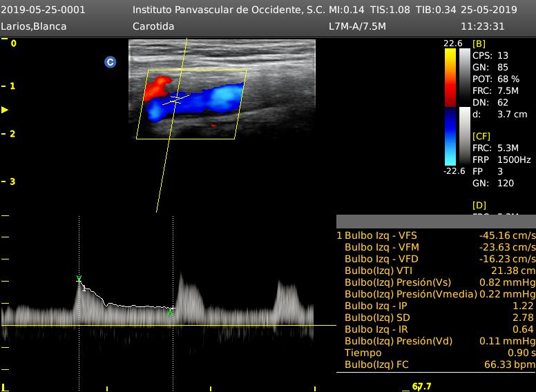Click the red-yellow color velocity scale bar
The image size is (536, 392).
[450, 78]
